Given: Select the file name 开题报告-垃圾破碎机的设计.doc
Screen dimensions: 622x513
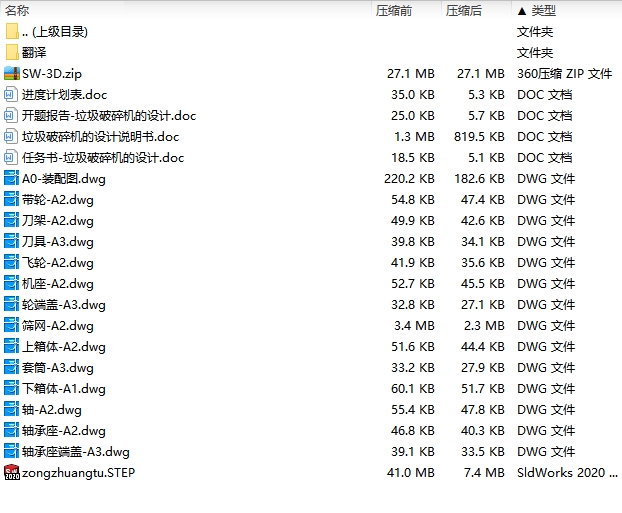Looking at the screenshot, I should coord(109,116).
